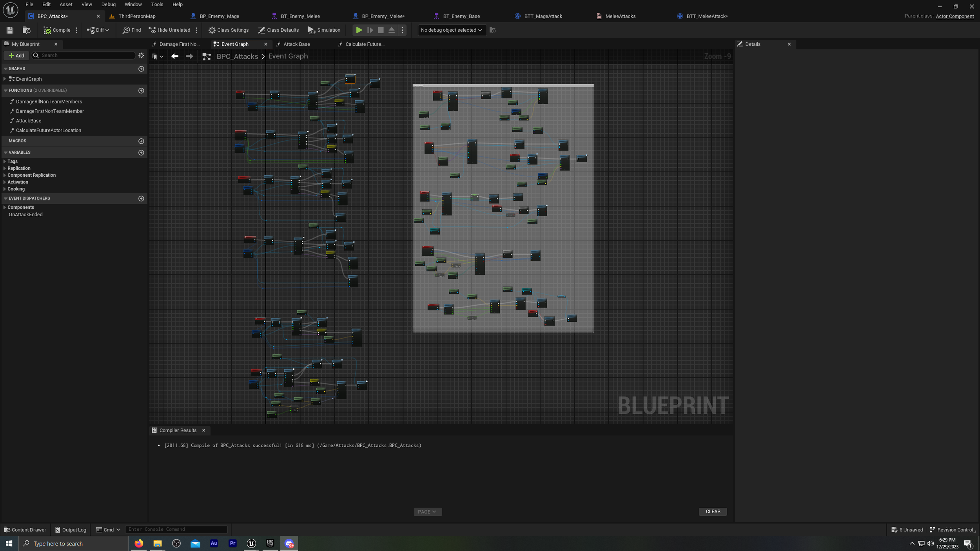Click the Eject playback button

click(x=392, y=30)
